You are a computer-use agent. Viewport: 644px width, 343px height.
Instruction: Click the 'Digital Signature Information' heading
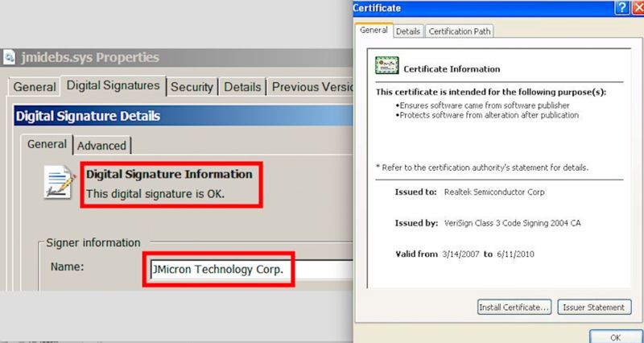point(169,174)
